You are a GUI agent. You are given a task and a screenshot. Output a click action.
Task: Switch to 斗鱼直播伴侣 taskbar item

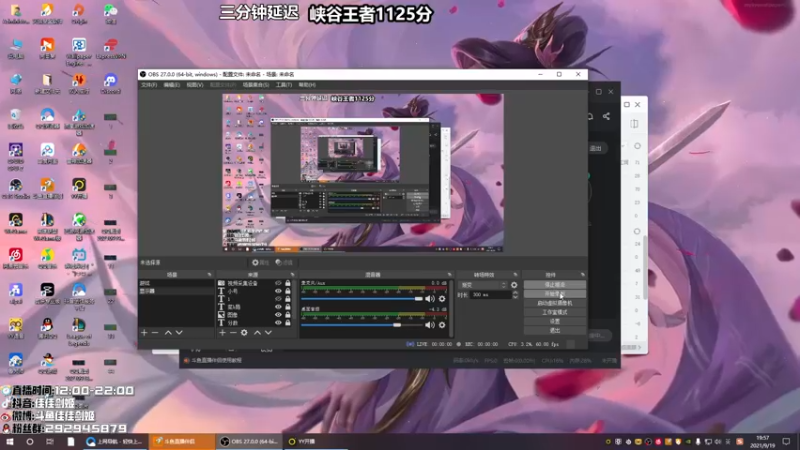[x=182, y=441]
